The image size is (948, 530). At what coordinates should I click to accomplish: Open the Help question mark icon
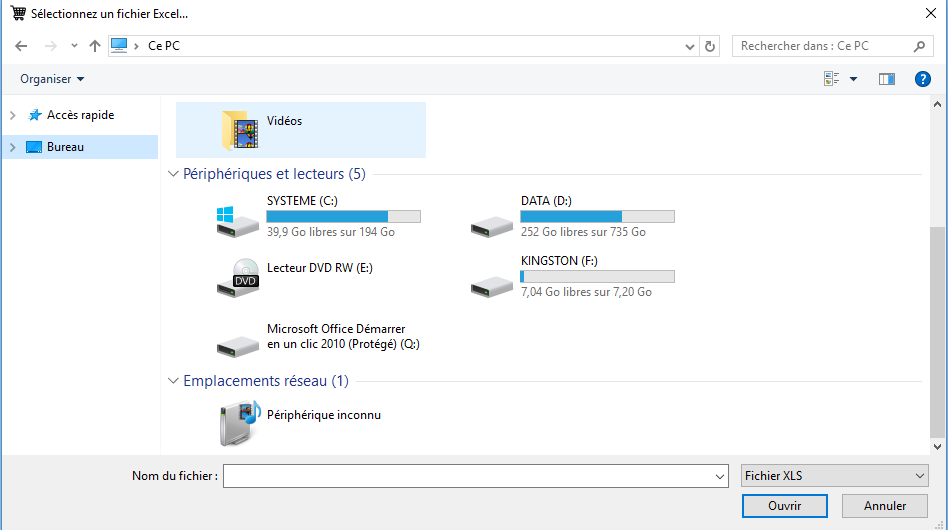(x=922, y=79)
